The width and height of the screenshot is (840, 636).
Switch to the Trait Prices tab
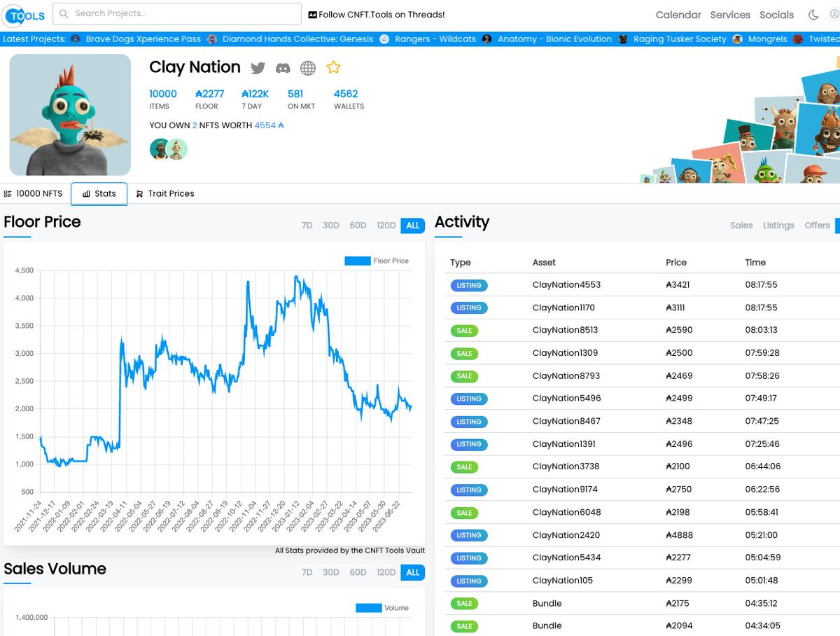tap(165, 193)
